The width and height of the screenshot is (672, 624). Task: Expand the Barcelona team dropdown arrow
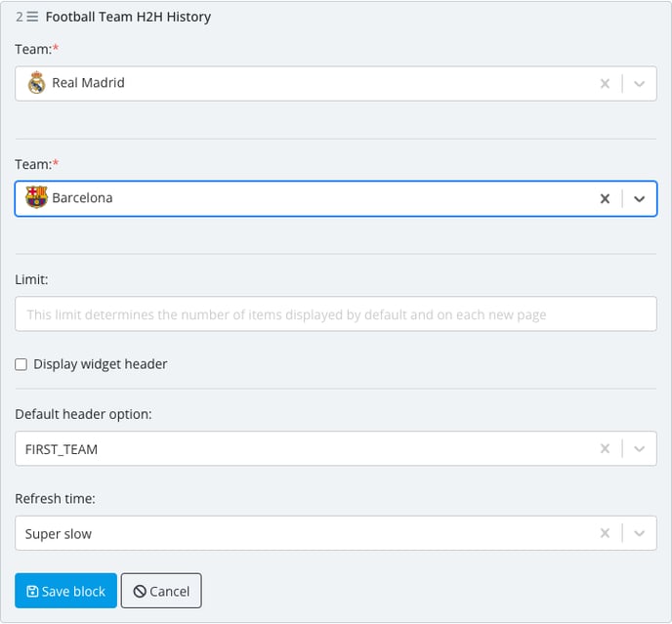click(x=639, y=199)
